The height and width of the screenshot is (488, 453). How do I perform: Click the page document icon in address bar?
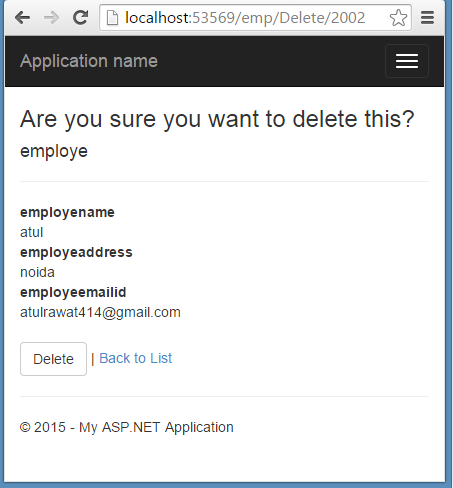point(112,17)
